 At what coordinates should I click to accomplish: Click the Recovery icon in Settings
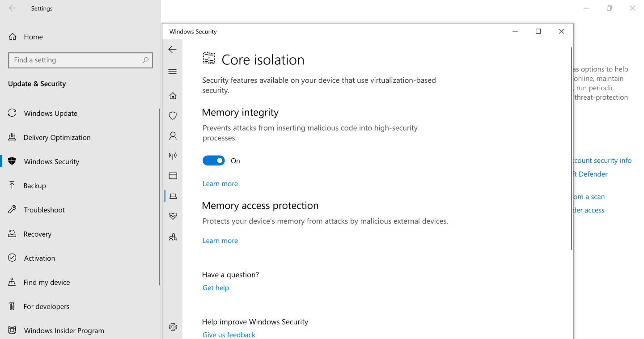pos(13,234)
